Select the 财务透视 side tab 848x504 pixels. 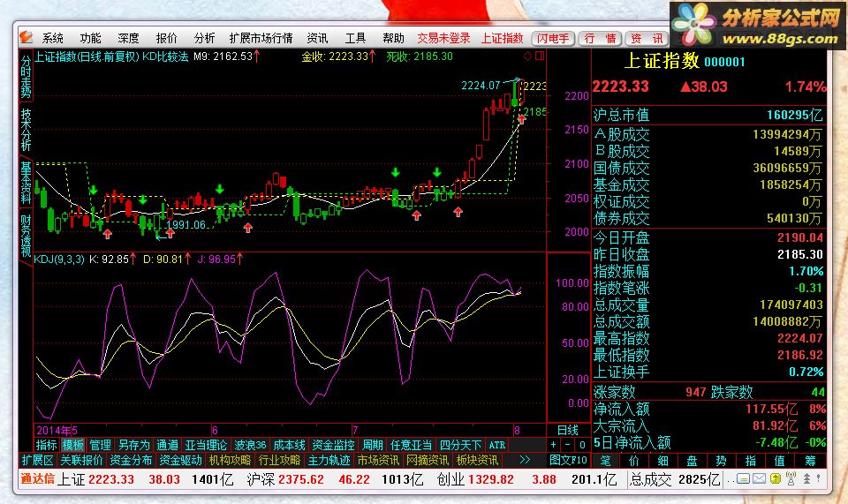click(x=26, y=236)
